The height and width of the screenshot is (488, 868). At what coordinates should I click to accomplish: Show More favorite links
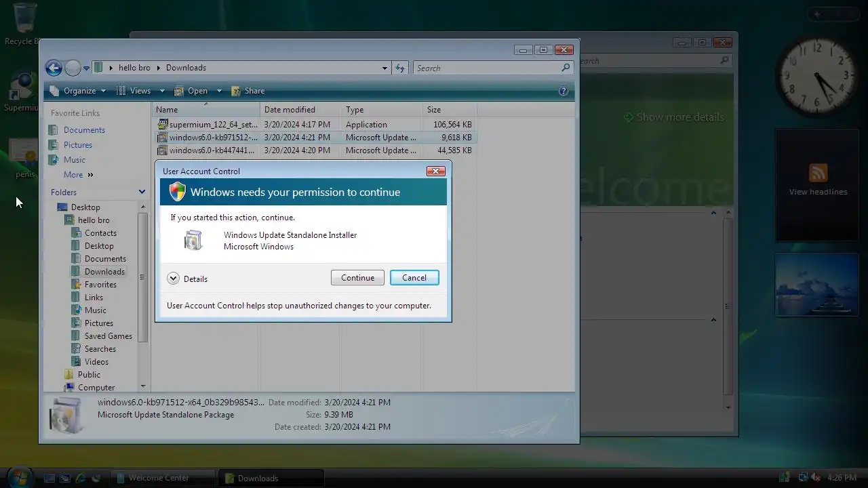78,175
